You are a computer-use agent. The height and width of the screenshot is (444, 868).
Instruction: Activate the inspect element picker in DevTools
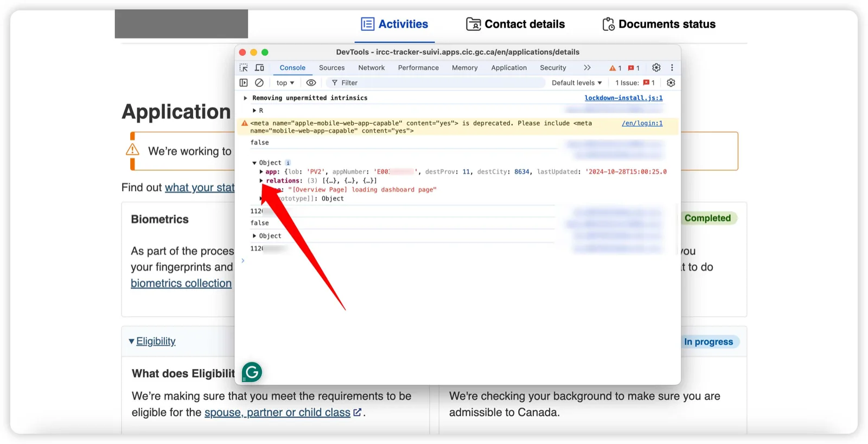tap(244, 68)
